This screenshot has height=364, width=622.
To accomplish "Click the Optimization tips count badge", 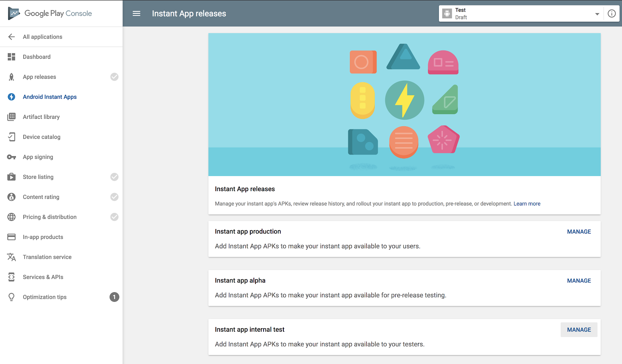I will (114, 297).
